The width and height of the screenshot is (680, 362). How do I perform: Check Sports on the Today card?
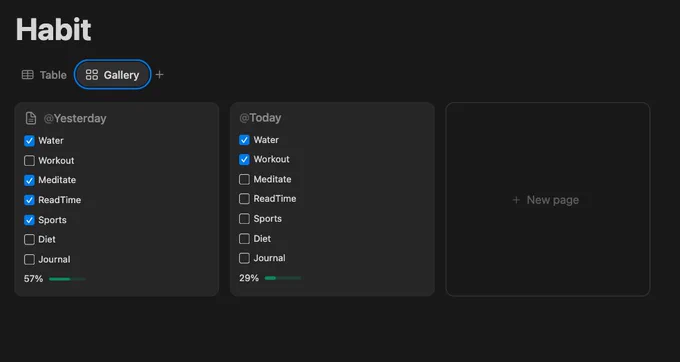[x=245, y=219]
